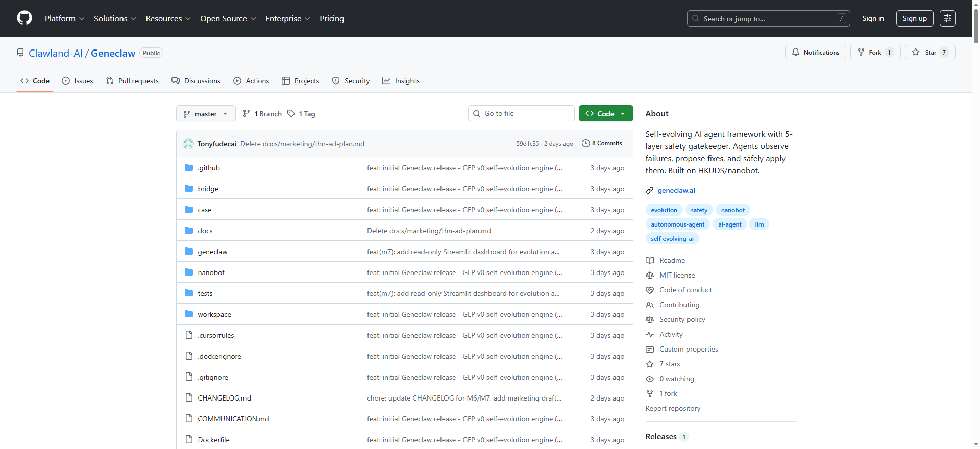
Task: Click commit message Delete docs/marketing/thn-ad-plan.md in header
Action: (x=302, y=144)
